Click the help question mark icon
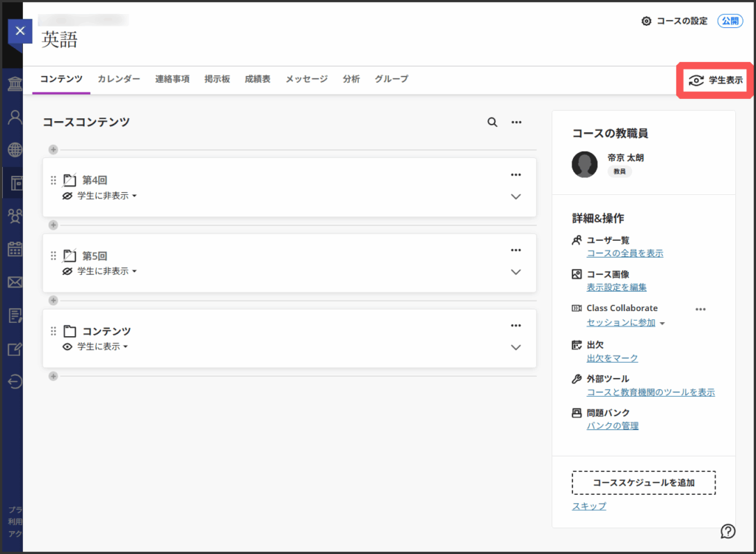The height and width of the screenshot is (554, 756). click(x=728, y=530)
